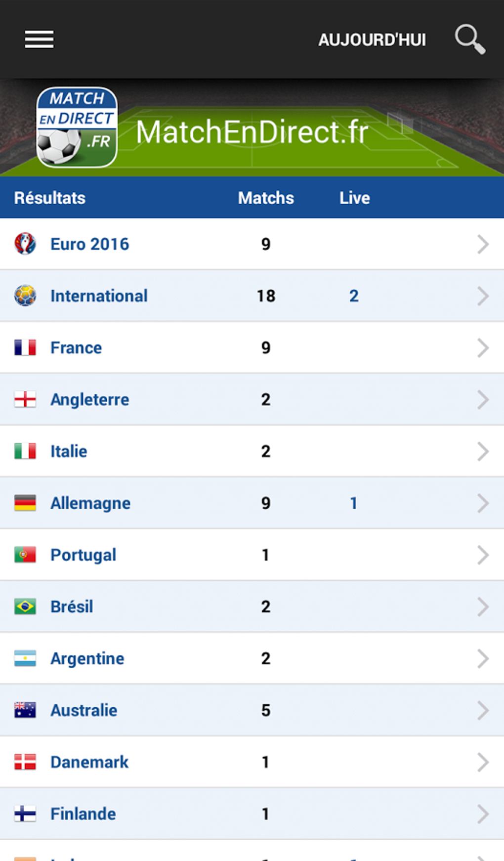Open the Danemark results link
This screenshot has height=861, width=504.
pos(89,762)
